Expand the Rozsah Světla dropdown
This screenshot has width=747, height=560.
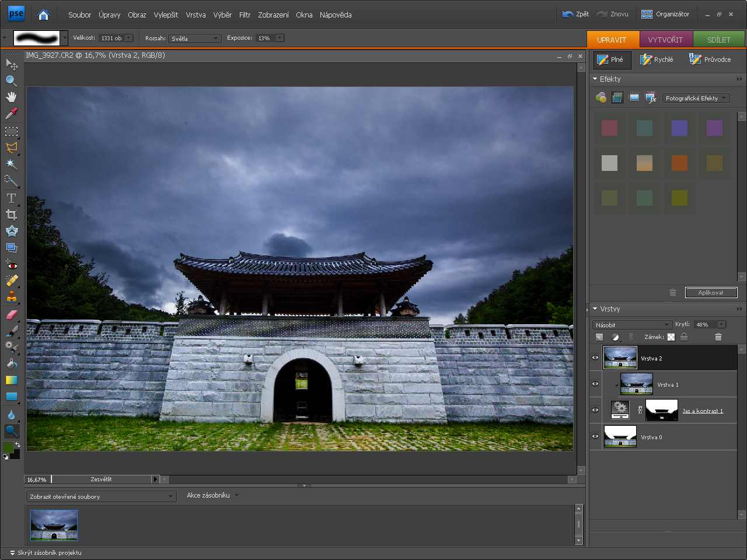click(x=195, y=38)
